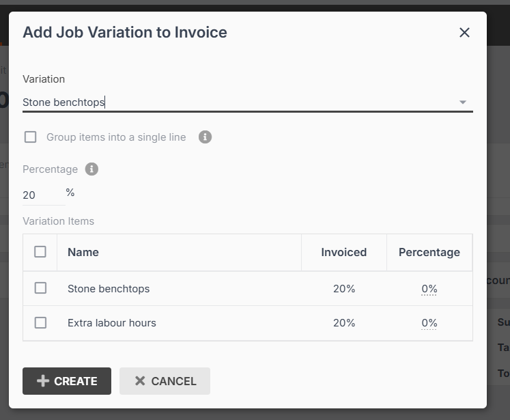
Task: Edit Stone benchtops 0% percentage value
Action: [x=429, y=289]
